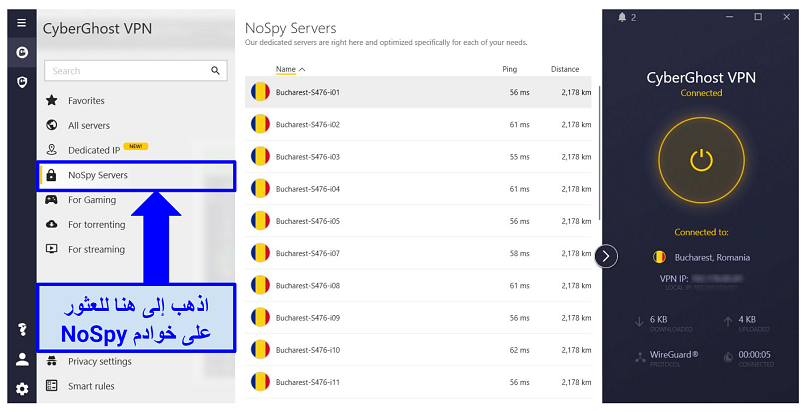The height and width of the screenshot is (412, 806).
Task: Click the search magnifier icon
Action: (x=215, y=71)
